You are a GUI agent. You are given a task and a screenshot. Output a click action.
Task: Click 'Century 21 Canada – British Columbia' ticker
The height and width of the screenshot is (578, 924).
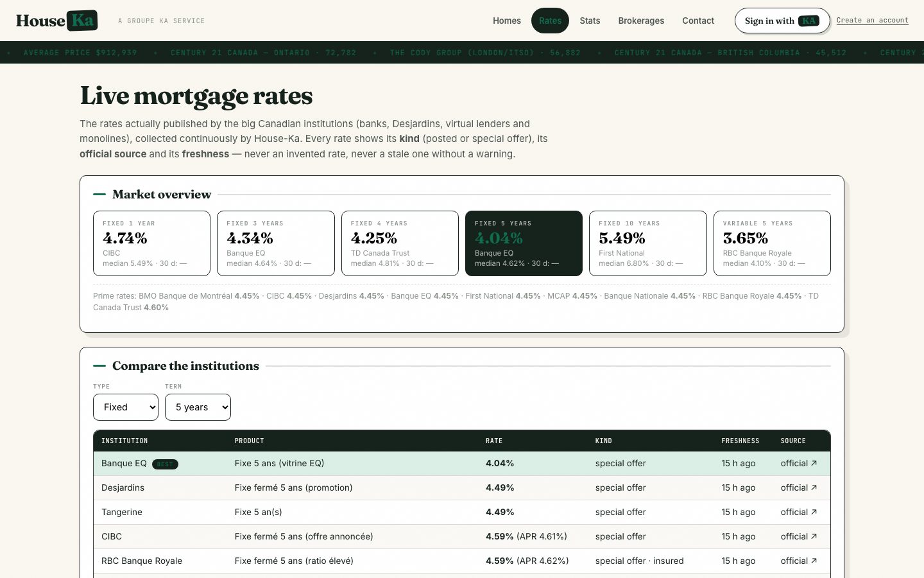730,53
